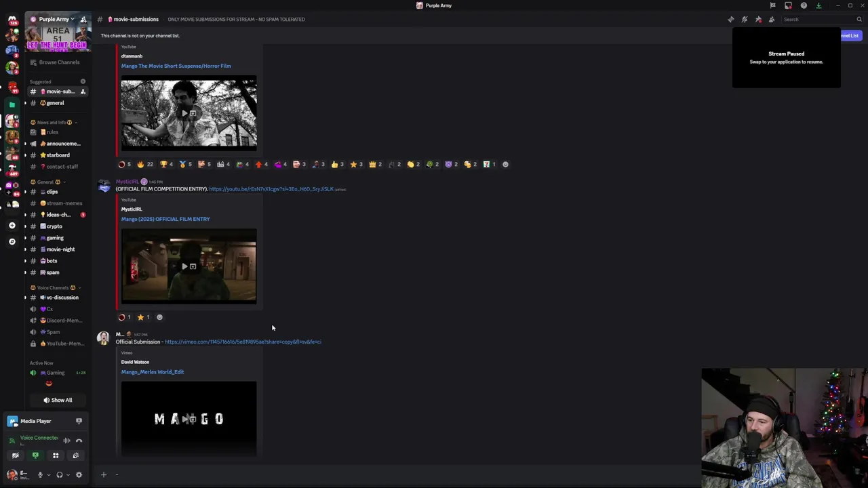Screen dimensions: 868x488
Task: Mute the microphone
Action: [40, 474]
